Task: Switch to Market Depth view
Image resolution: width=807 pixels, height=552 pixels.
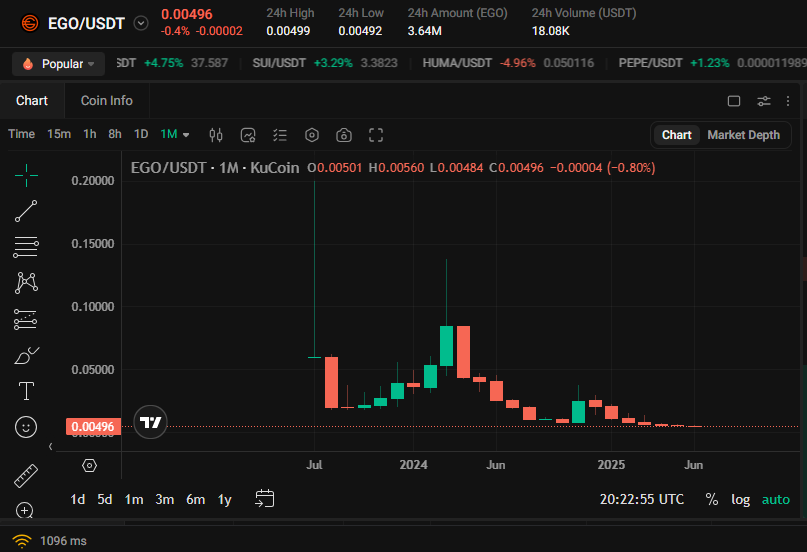Action: pos(743,135)
